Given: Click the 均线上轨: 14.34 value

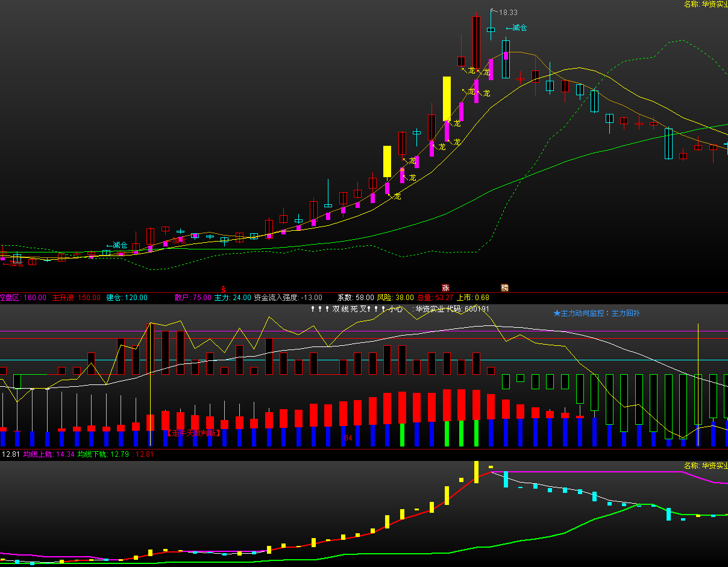Looking at the screenshot, I should [49, 454].
